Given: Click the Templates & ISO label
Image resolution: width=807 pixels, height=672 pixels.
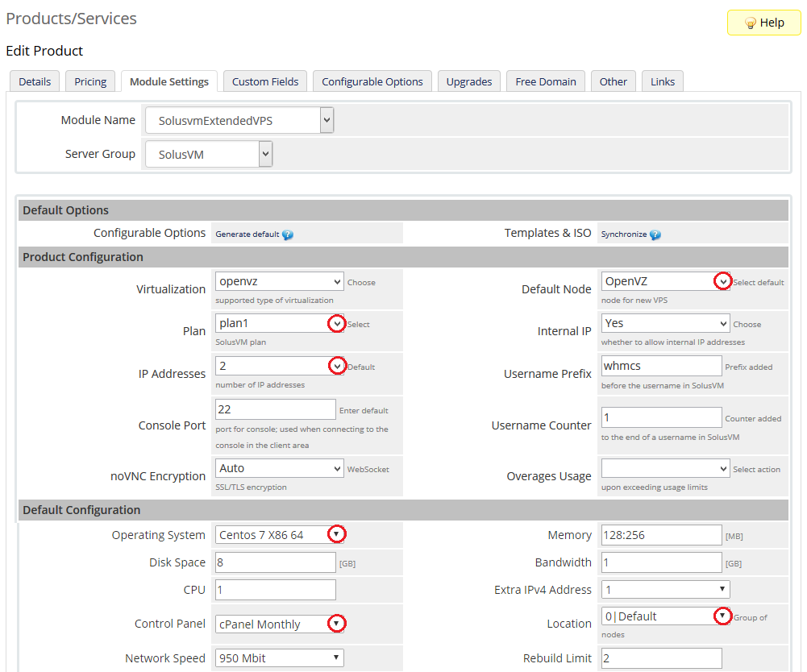Looking at the screenshot, I should 547,233.
